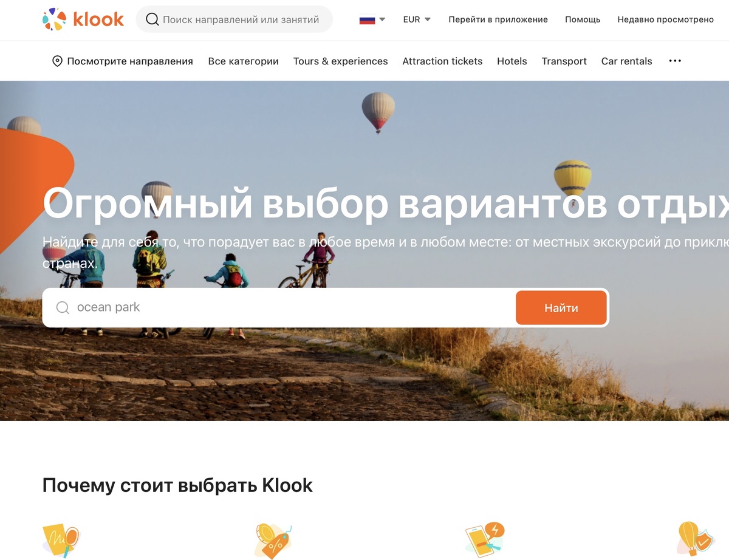
Task: Click the phone with lightning icon
Action: click(484, 540)
